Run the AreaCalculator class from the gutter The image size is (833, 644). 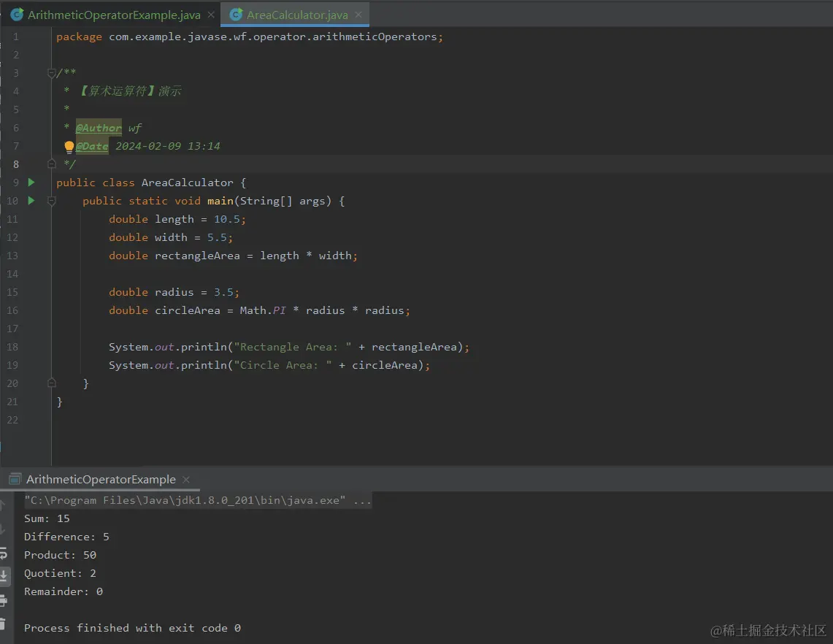31,183
